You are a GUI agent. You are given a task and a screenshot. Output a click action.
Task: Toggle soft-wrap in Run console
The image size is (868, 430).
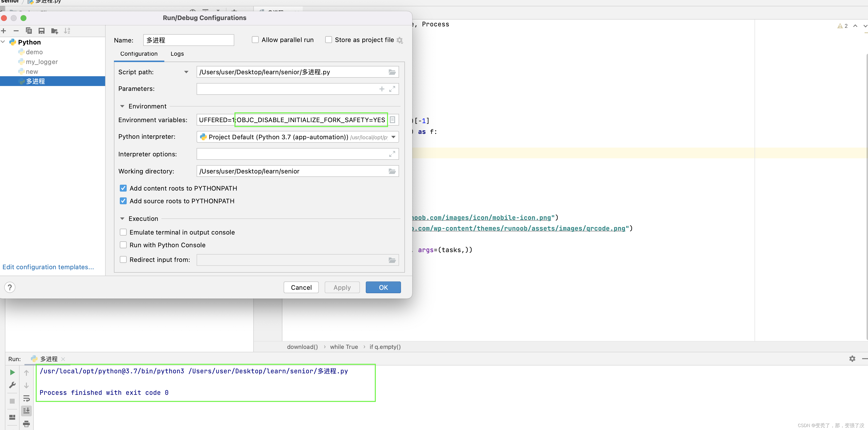pyautogui.click(x=26, y=399)
